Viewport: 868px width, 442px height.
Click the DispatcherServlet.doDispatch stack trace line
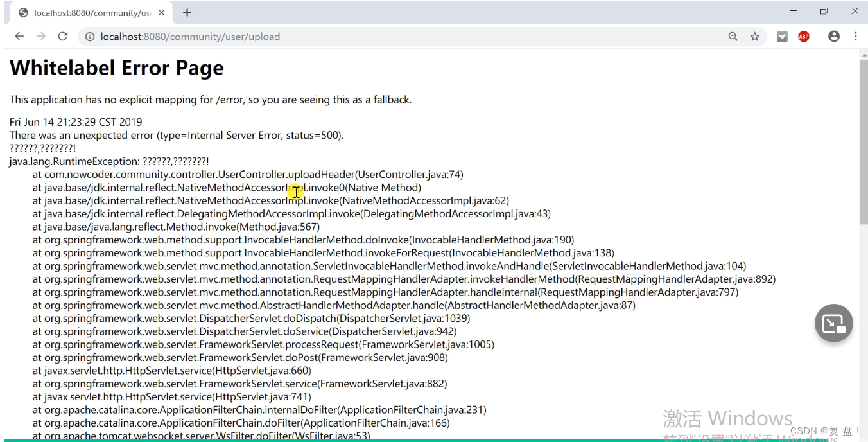click(x=251, y=319)
